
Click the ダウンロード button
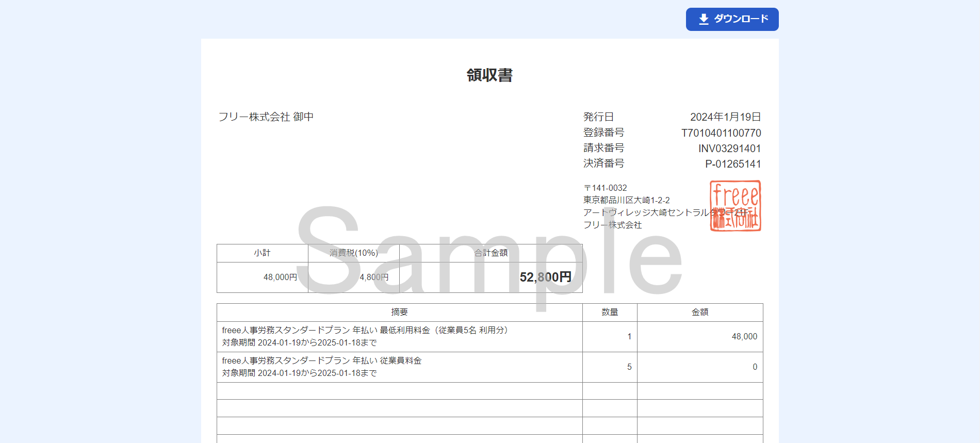732,19
